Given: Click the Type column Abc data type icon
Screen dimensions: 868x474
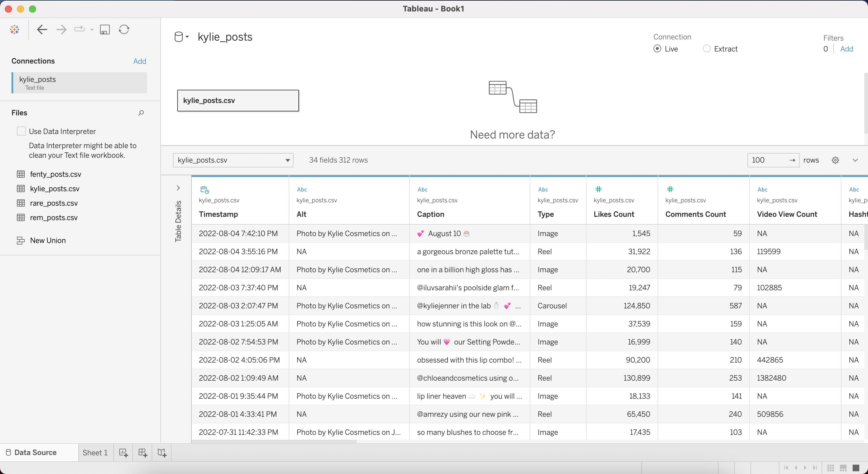Looking at the screenshot, I should point(543,189).
